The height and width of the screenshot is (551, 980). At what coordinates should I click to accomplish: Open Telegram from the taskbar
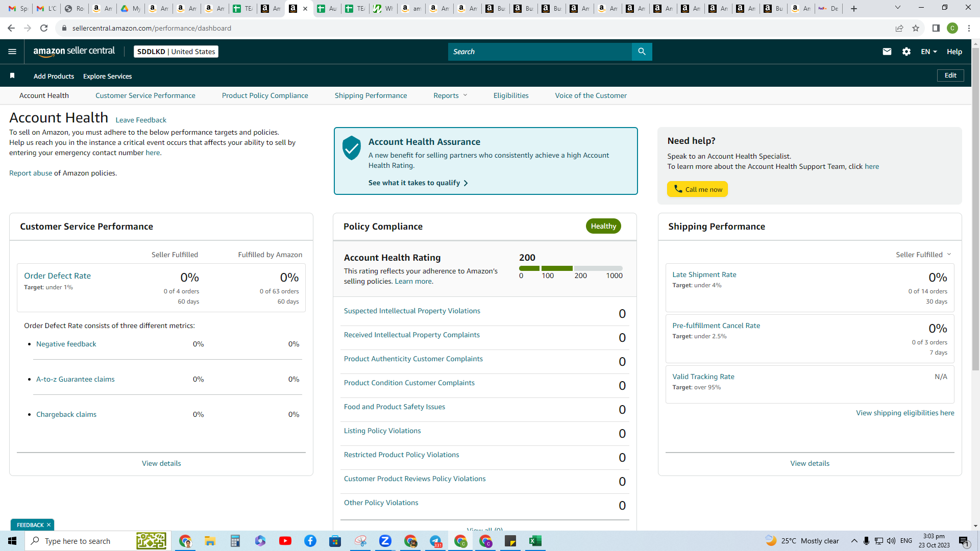(435, 541)
